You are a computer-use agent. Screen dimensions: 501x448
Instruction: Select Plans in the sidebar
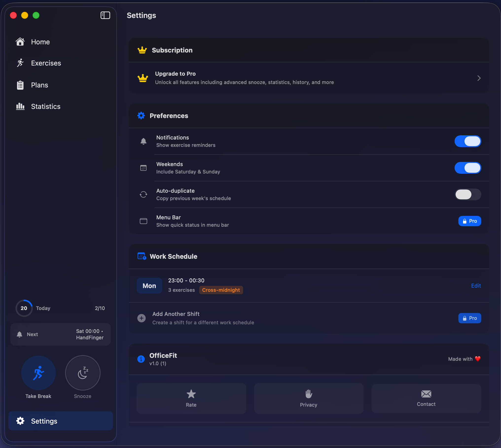point(39,85)
